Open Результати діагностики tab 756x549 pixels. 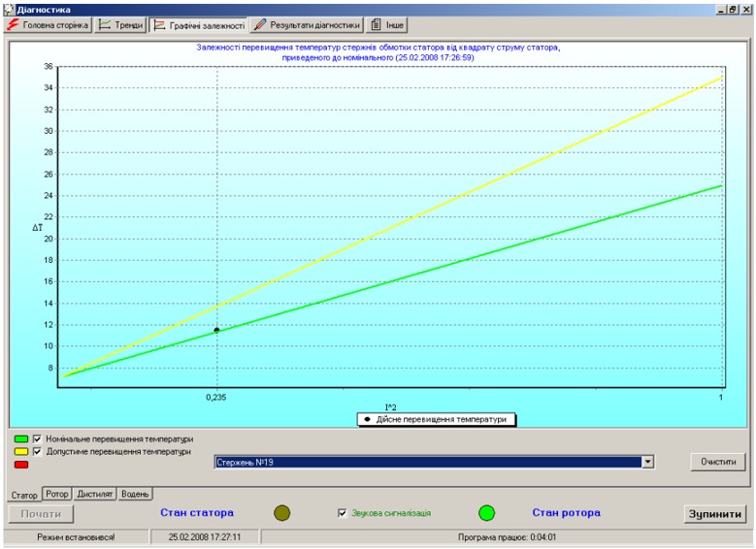[307, 25]
